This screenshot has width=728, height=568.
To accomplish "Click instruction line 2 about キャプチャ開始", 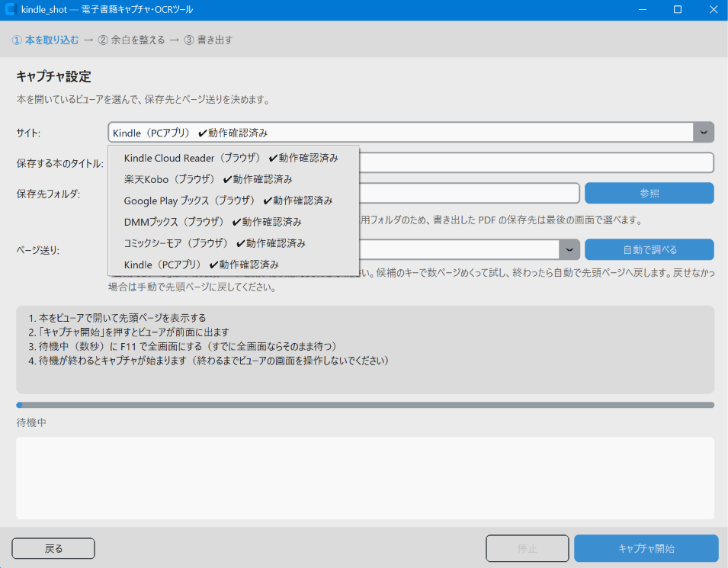I will coord(129,332).
